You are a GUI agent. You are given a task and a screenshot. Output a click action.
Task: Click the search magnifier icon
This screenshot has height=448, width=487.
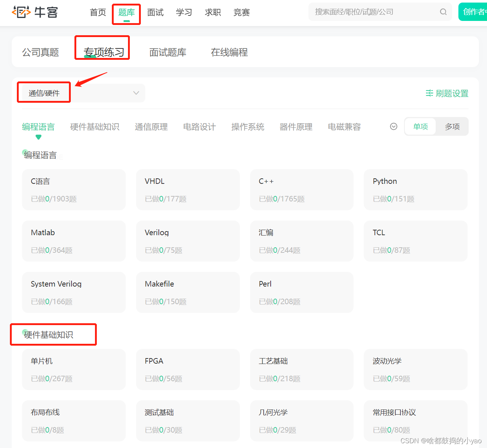coord(443,12)
